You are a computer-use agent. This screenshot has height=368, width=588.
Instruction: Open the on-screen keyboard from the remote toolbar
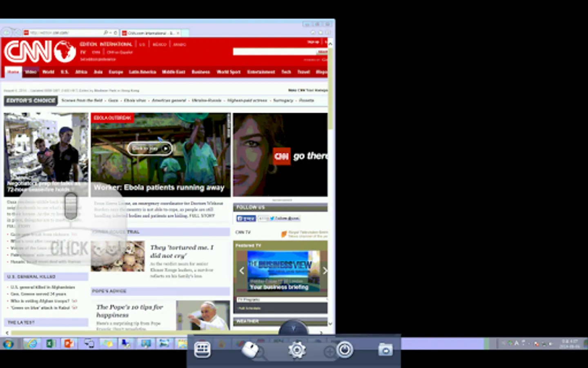click(x=202, y=350)
